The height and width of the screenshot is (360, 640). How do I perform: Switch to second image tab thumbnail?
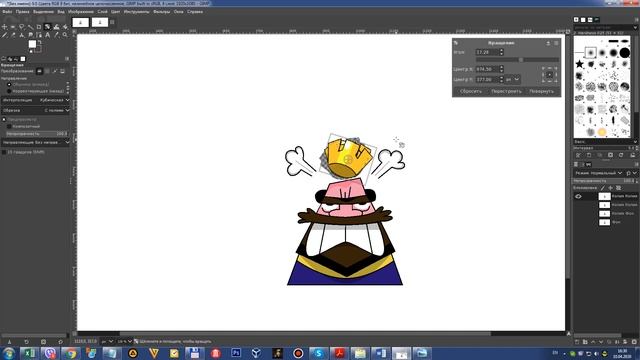(100, 22)
